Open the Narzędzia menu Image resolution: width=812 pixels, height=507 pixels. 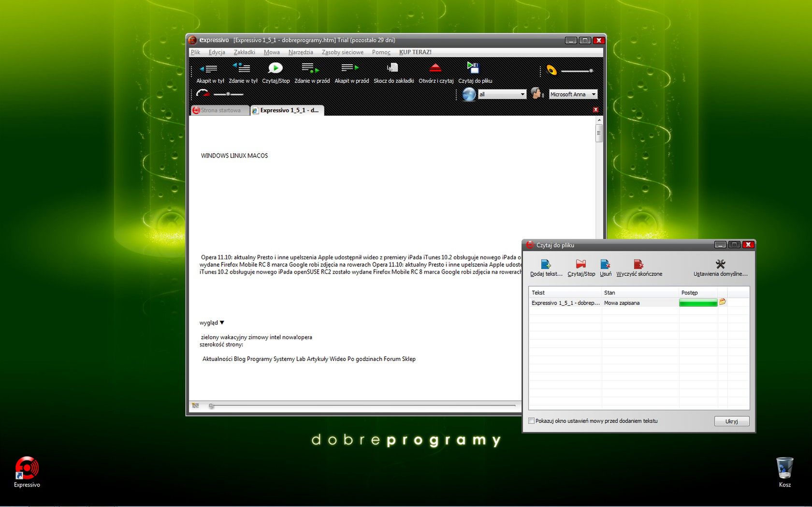[x=301, y=52]
